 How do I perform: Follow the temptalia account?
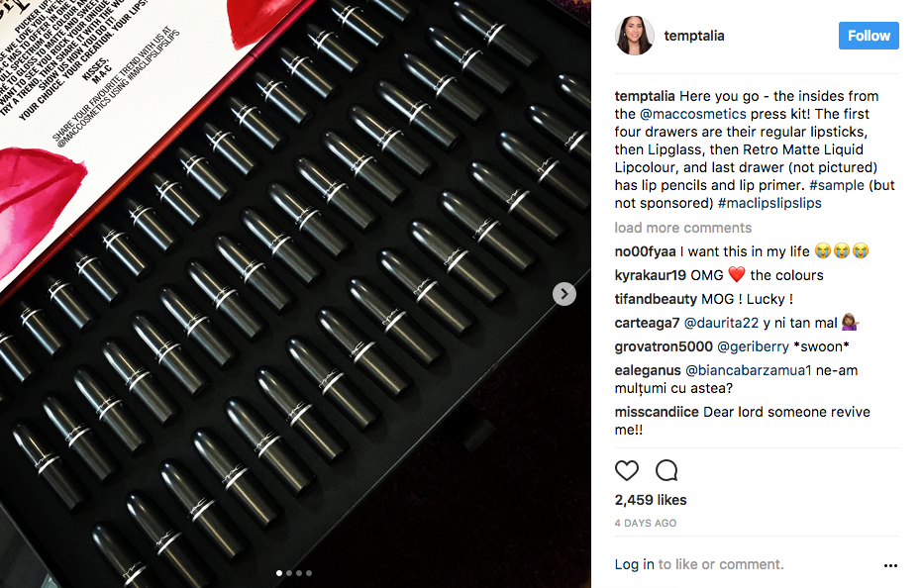(x=869, y=36)
